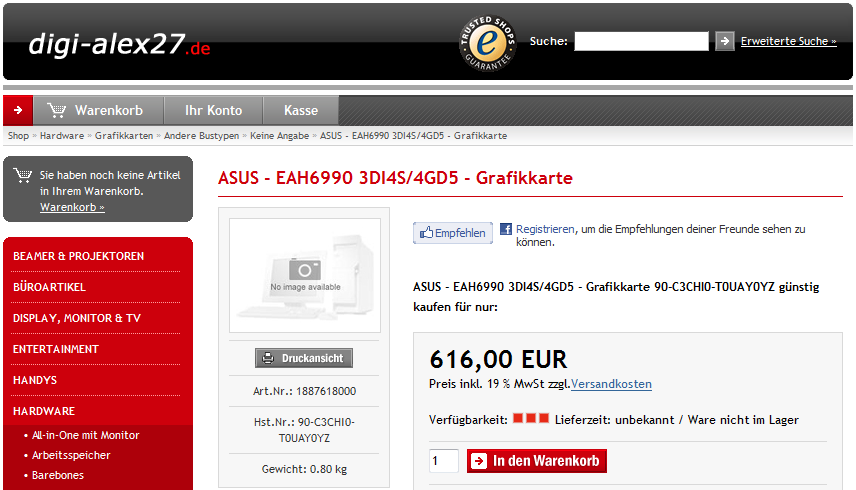The width and height of the screenshot is (856, 490).
Task: Select Barebones subcategory
Action: click(x=58, y=475)
